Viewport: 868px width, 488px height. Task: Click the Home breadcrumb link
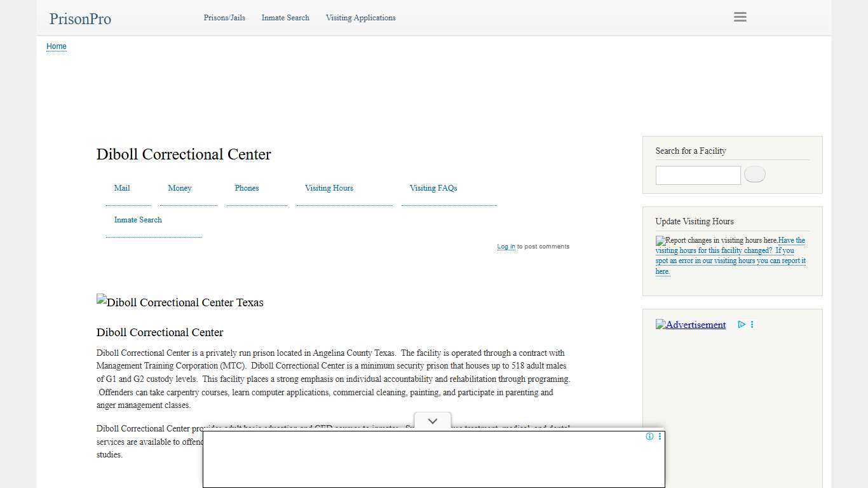pos(57,46)
